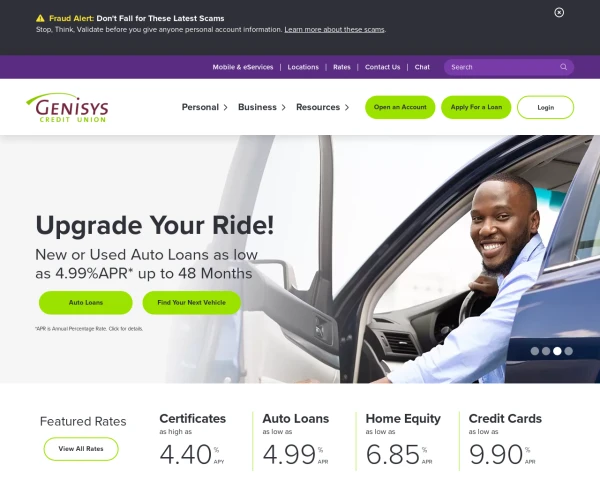Expand the Personal menu chevron
Viewport: 600px width, 480px height.
(x=225, y=108)
